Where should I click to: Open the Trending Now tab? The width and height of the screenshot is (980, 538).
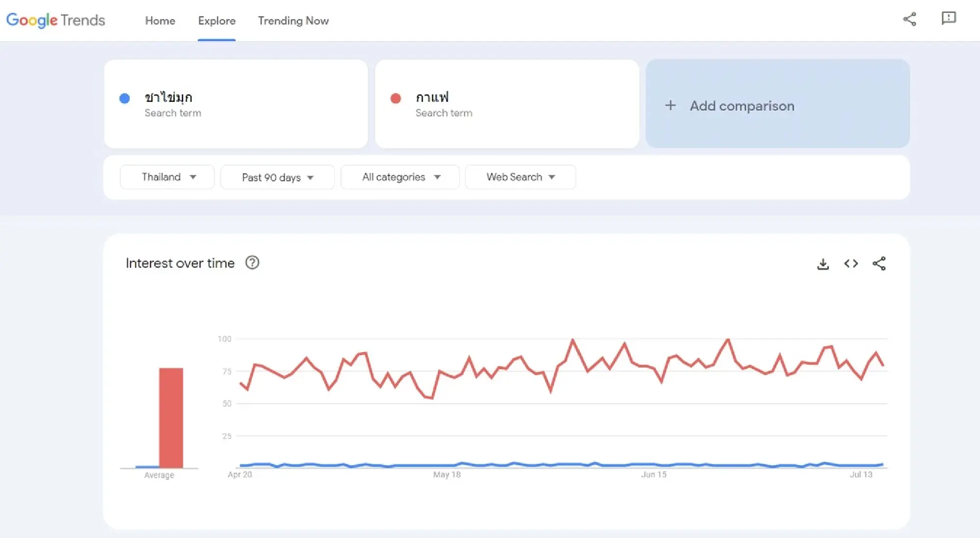[x=293, y=21]
